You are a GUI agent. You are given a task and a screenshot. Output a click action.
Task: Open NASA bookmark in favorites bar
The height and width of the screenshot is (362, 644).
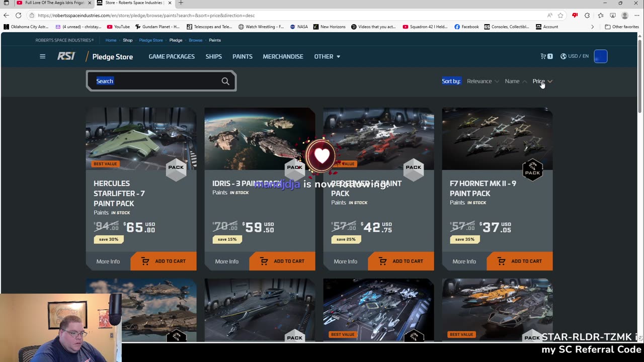[299, 27]
